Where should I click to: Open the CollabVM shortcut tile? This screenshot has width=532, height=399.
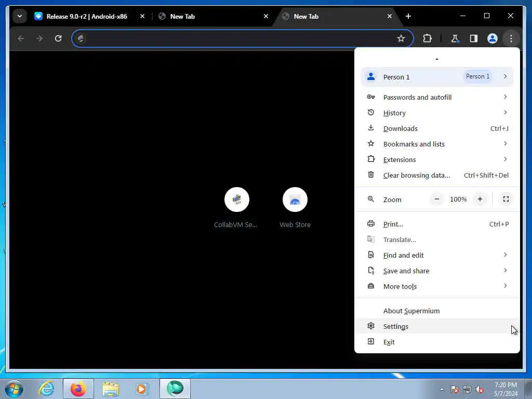coord(236,207)
